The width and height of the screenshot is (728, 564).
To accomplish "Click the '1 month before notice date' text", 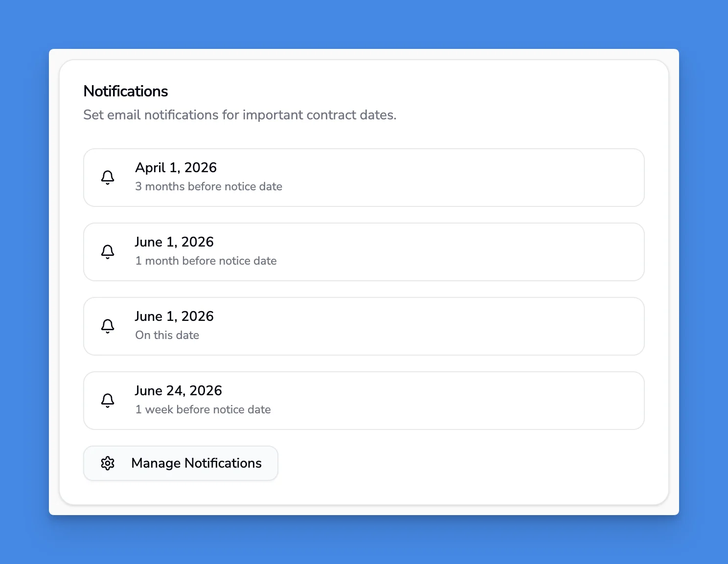I will pyautogui.click(x=205, y=261).
